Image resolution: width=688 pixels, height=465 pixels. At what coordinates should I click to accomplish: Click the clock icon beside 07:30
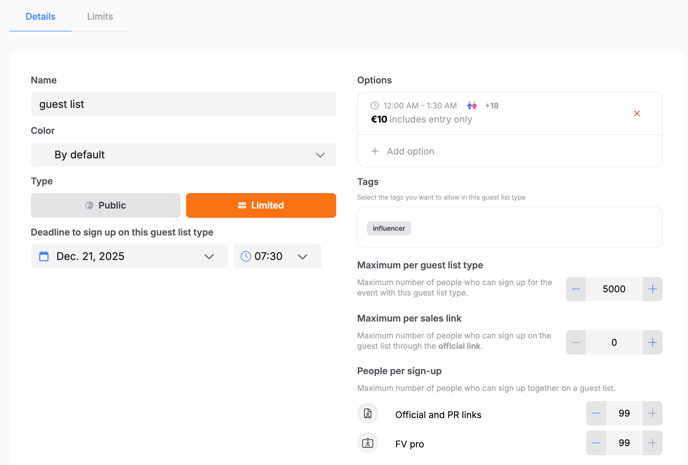(246, 256)
